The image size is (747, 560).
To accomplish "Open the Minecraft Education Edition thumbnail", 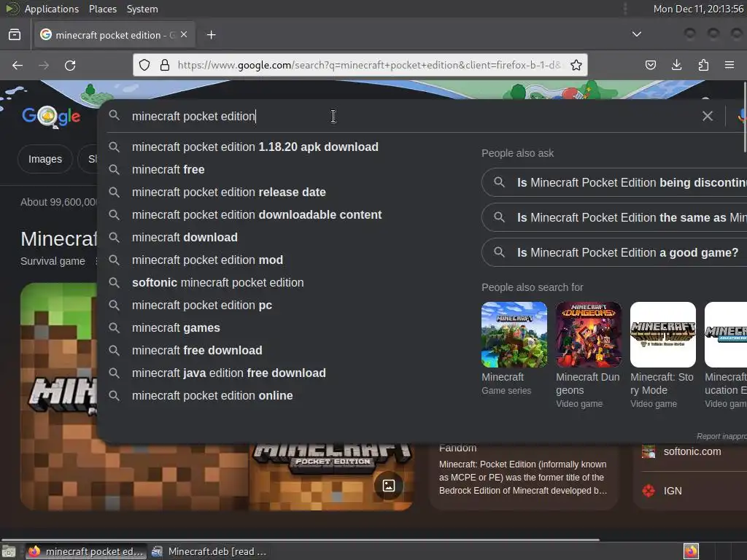I will click(726, 334).
